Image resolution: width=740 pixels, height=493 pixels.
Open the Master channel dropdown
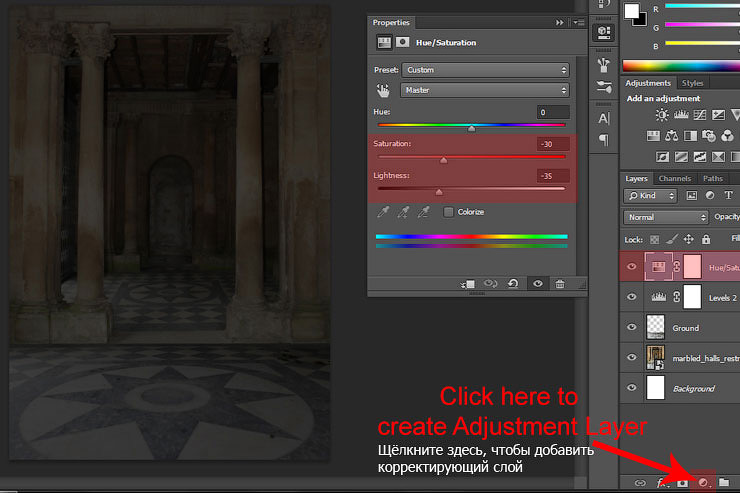485,89
